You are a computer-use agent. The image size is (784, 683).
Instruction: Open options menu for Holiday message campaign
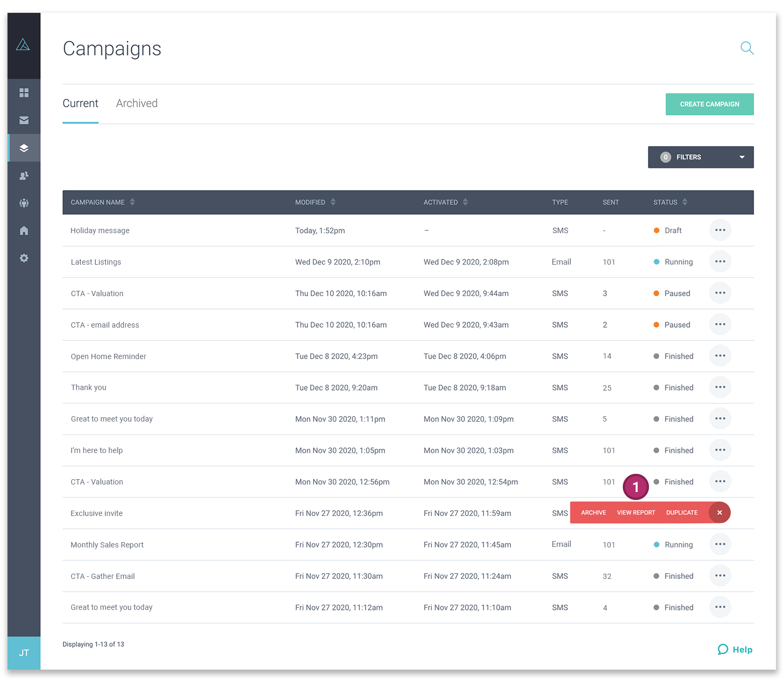720,230
